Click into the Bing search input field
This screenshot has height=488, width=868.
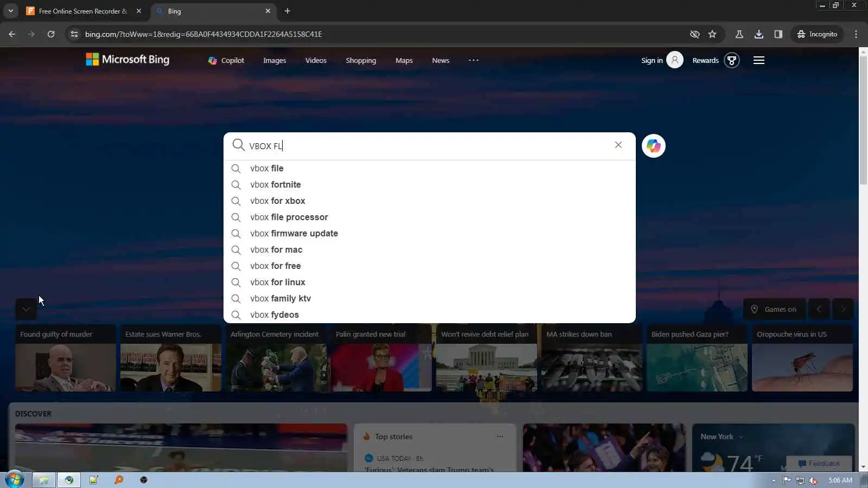tap(429, 146)
